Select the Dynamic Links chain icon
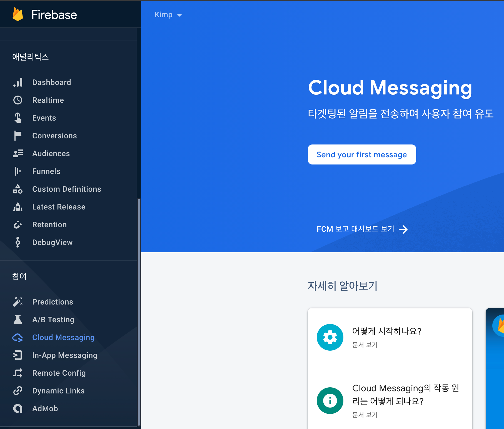 point(18,391)
